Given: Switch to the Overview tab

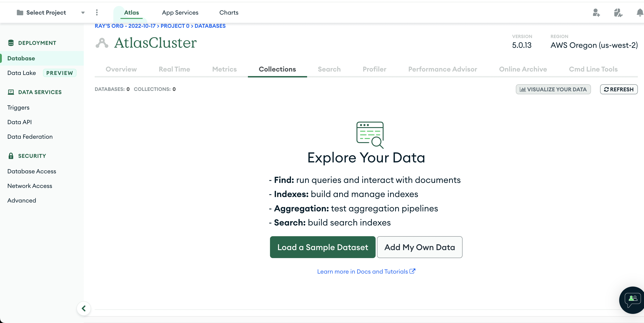Looking at the screenshot, I should 121,69.
